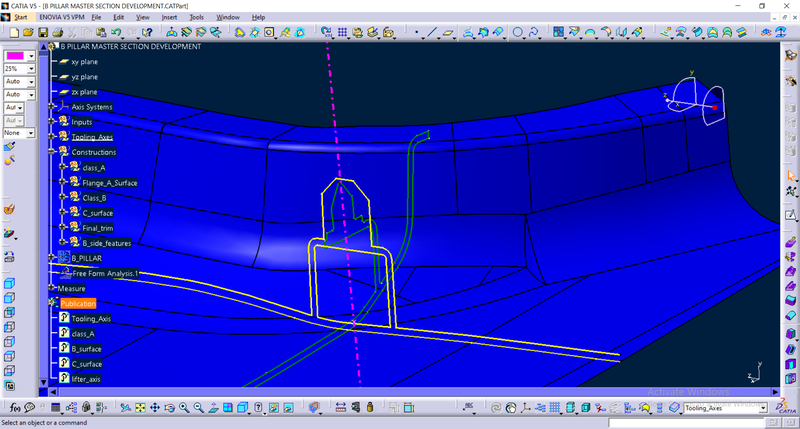
Task: Click the Print icon in the toolbar
Action: pos(56,32)
